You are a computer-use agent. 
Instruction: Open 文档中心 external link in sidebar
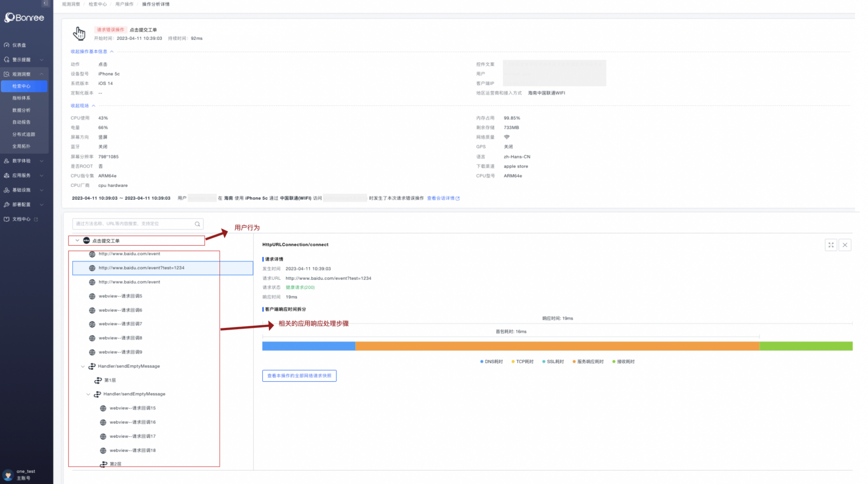point(22,219)
